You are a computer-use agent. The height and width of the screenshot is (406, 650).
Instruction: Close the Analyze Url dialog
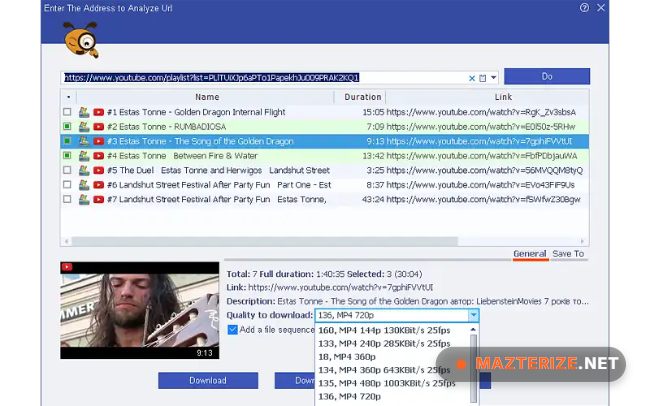[x=601, y=7]
